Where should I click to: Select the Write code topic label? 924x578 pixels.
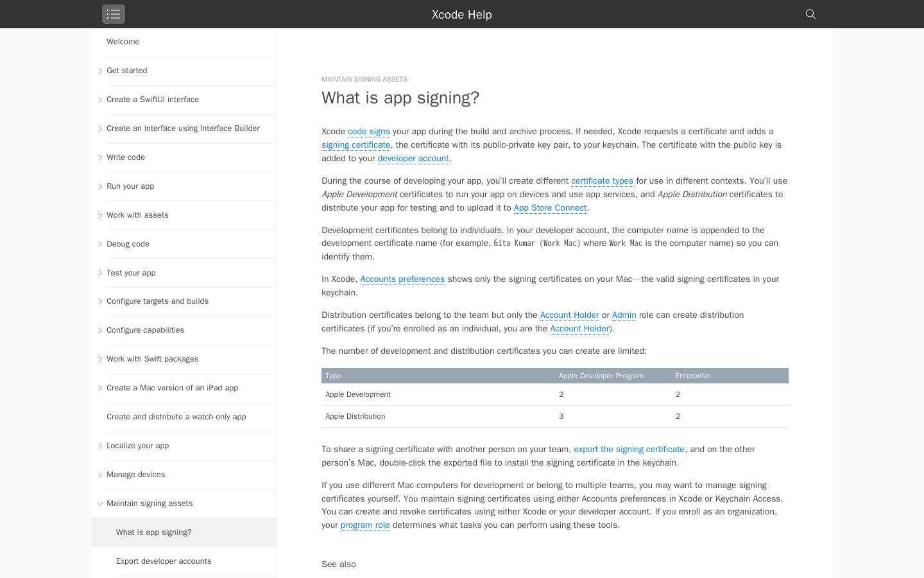pos(126,157)
